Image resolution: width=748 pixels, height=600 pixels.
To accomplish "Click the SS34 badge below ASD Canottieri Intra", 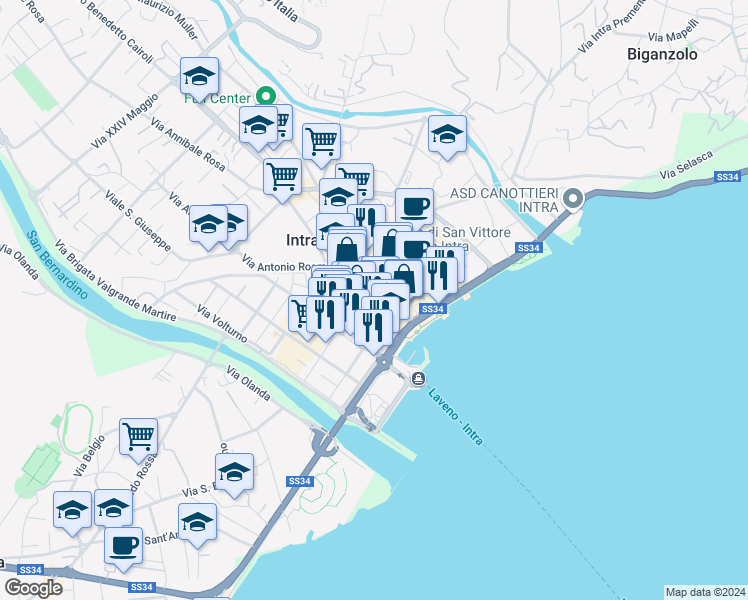I will coord(529,248).
